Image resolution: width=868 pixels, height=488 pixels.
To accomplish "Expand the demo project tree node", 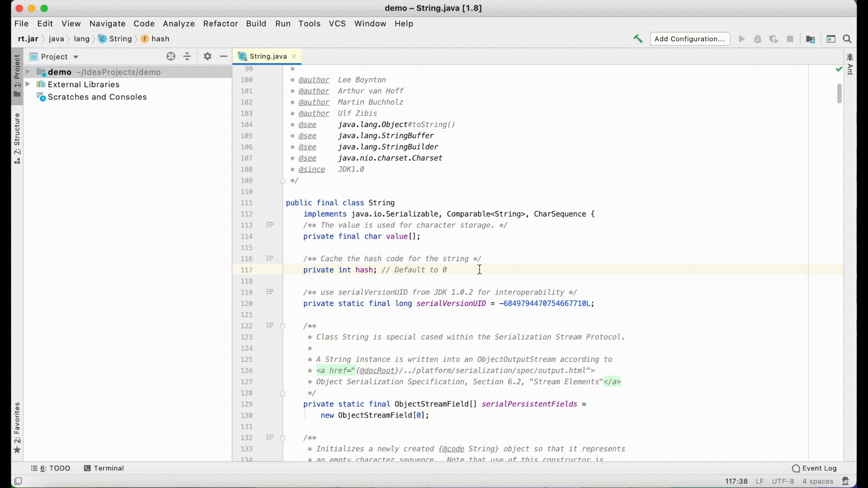I will [x=28, y=72].
